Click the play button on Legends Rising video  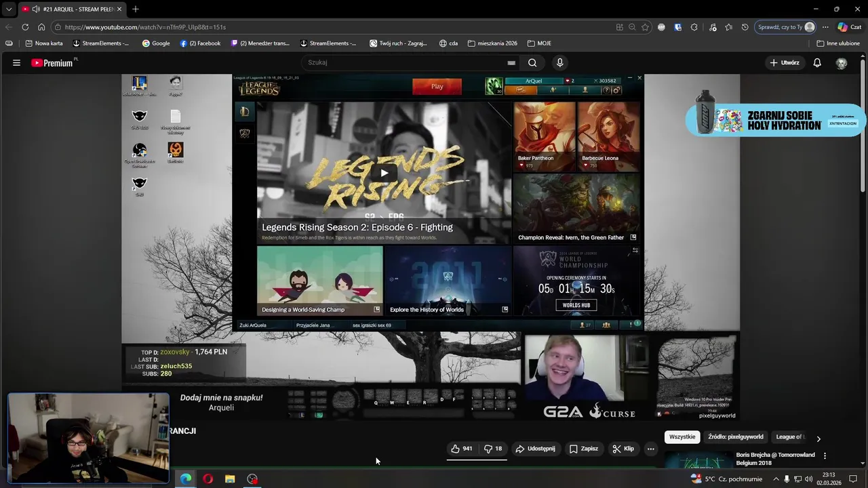(384, 173)
